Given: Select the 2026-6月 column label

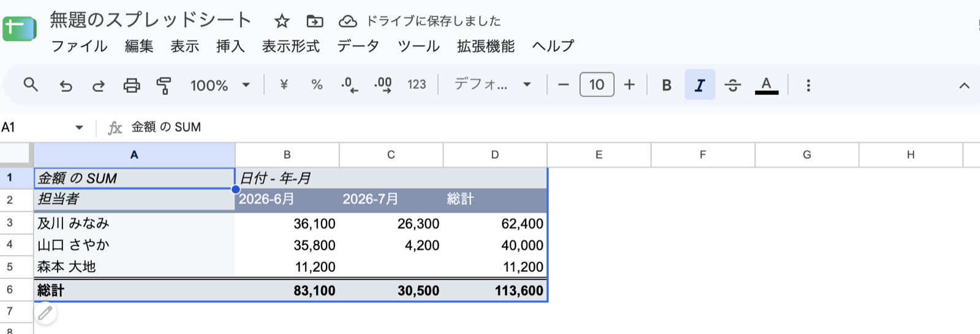Looking at the screenshot, I should click(x=287, y=199).
